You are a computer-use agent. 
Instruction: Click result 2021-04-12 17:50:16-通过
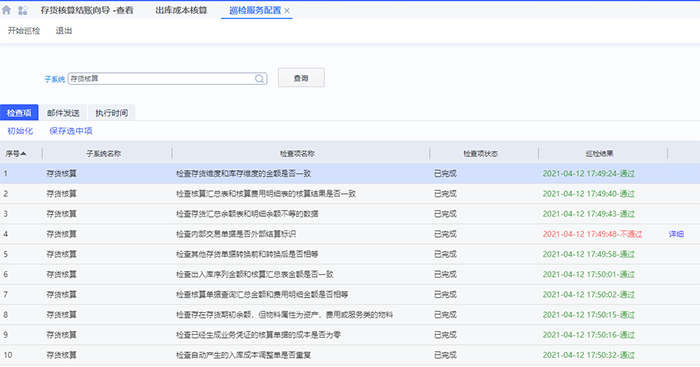(589, 335)
